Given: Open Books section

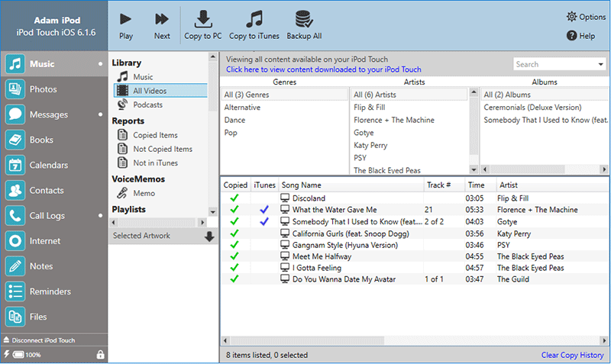Looking at the screenshot, I should coord(54,140).
